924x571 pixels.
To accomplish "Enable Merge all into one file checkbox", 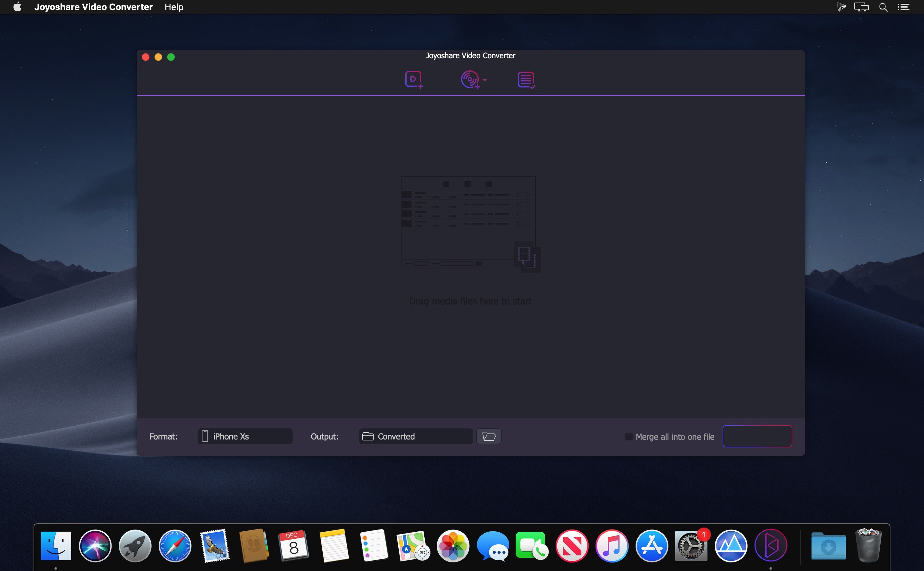I will point(629,437).
